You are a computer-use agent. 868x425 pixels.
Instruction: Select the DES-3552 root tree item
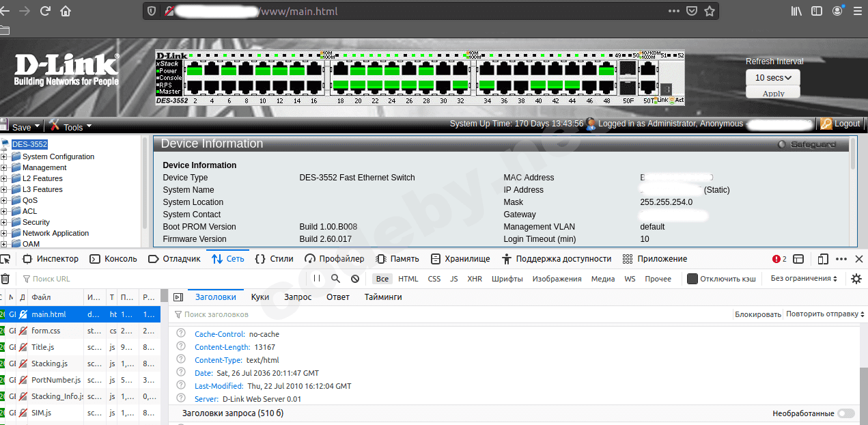[x=29, y=144]
